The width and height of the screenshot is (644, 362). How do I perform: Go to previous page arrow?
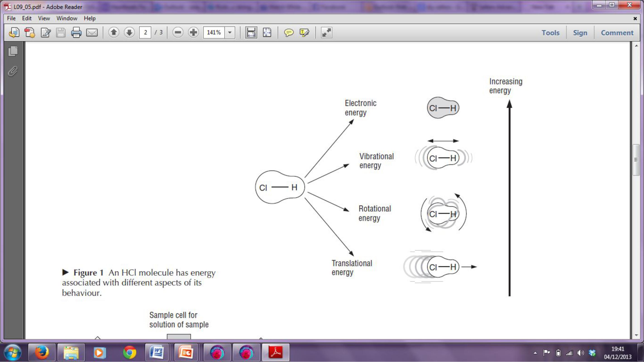[x=114, y=33]
